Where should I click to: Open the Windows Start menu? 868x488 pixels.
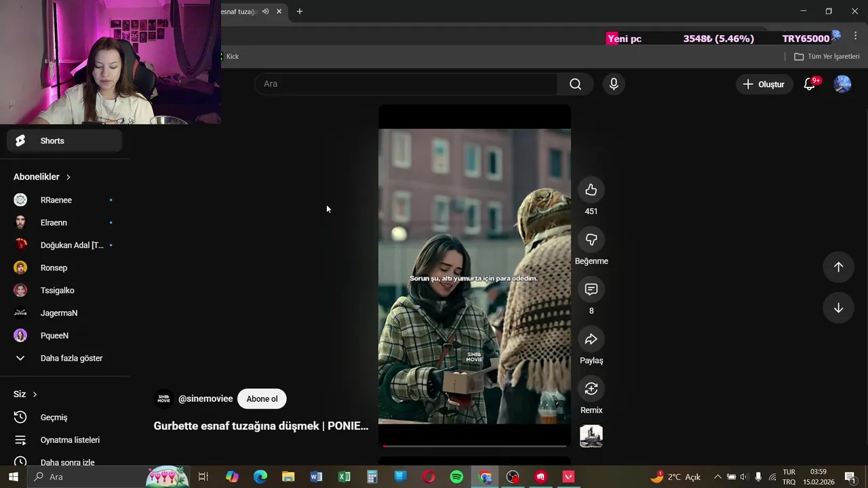(x=13, y=477)
